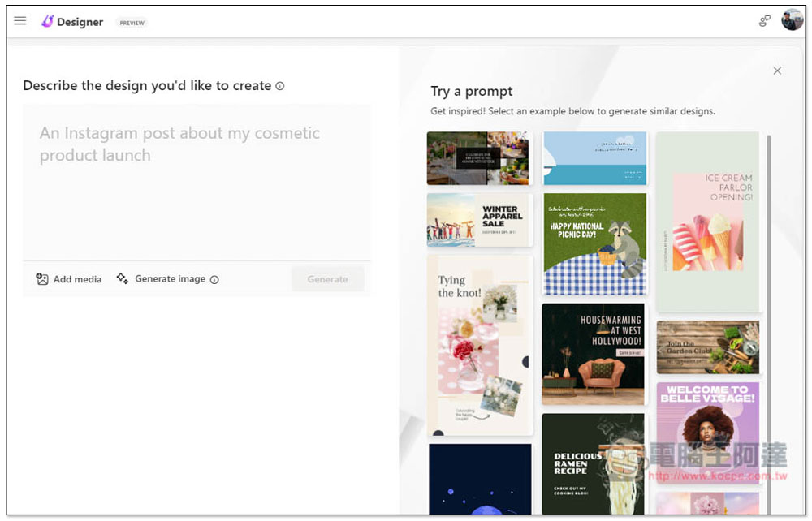The width and height of the screenshot is (812, 521).
Task: Choose the Delicious Ramen Recipe example
Action: point(593,463)
